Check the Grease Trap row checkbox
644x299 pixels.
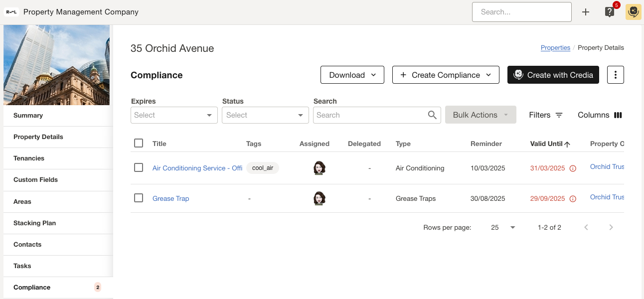pos(139,198)
